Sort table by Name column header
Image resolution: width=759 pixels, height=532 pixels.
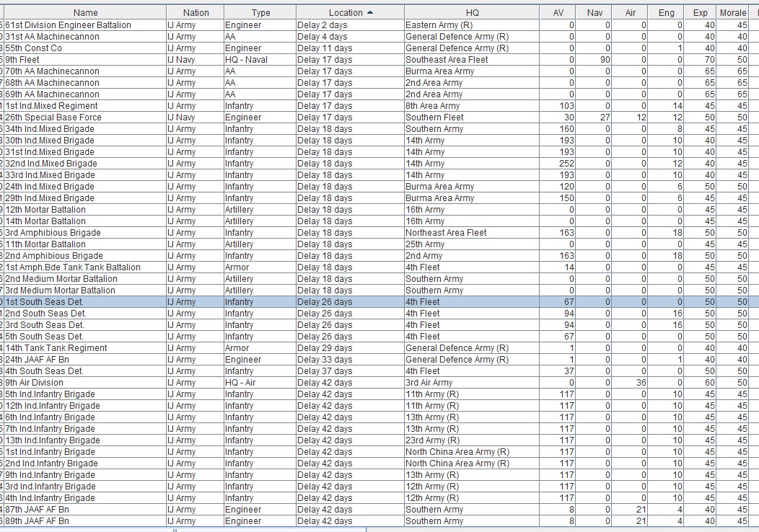click(x=85, y=12)
